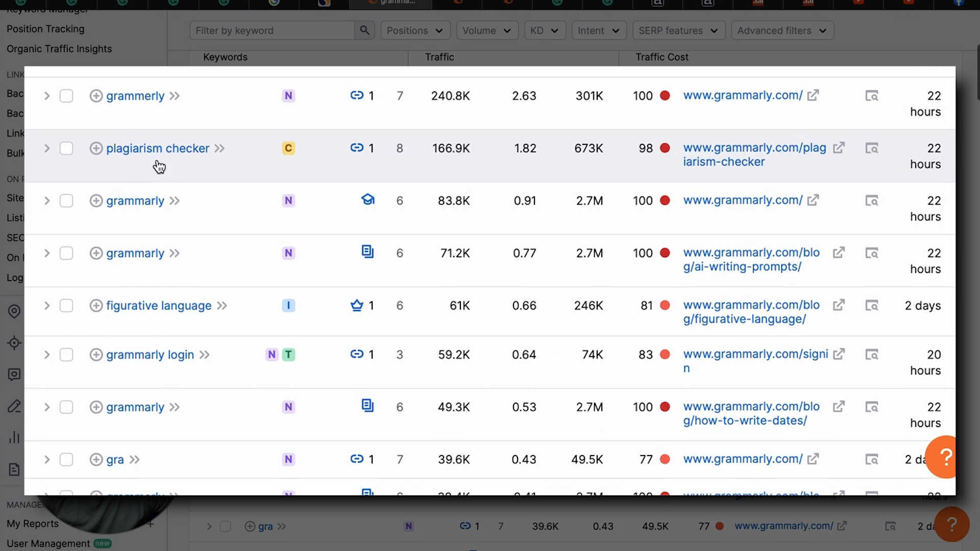
Task: Open the SERP features dropdown
Action: click(x=678, y=31)
